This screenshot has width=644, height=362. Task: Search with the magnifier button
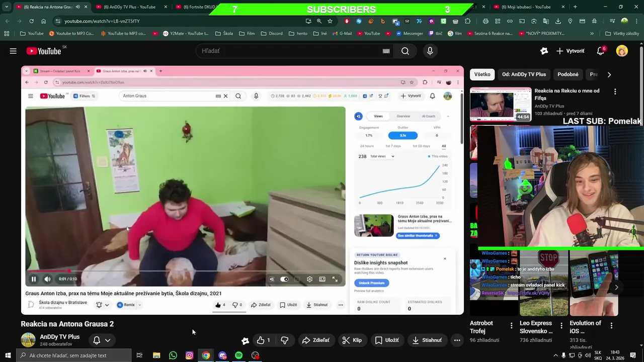[x=405, y=51]
